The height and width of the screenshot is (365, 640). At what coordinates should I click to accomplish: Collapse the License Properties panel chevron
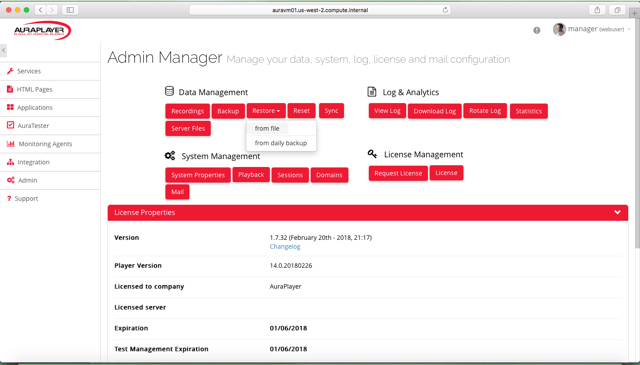click(617, 212)
